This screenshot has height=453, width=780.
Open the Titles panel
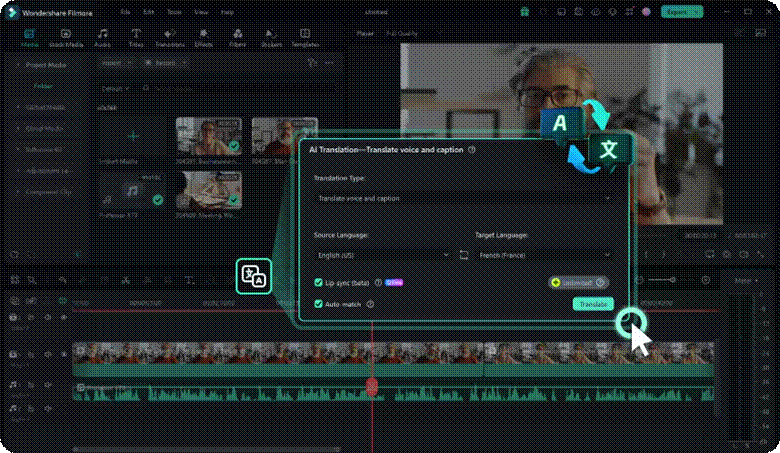pyautogui.click(x=136, y=38)
